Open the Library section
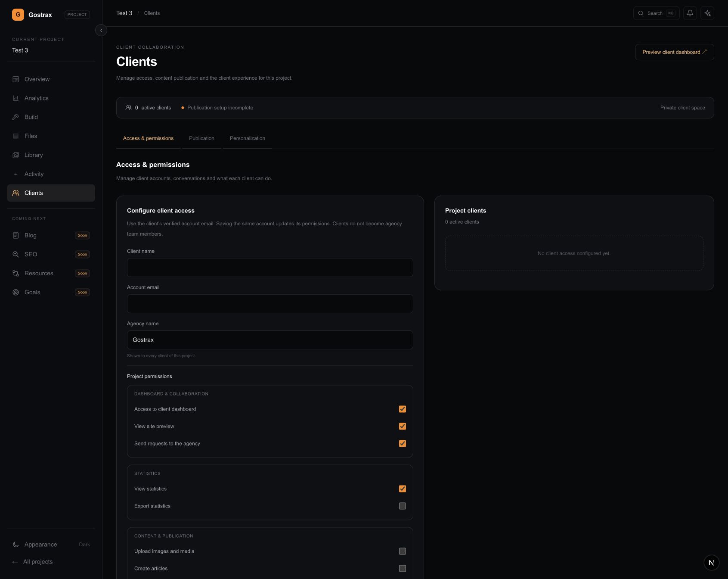 [51, 155]
